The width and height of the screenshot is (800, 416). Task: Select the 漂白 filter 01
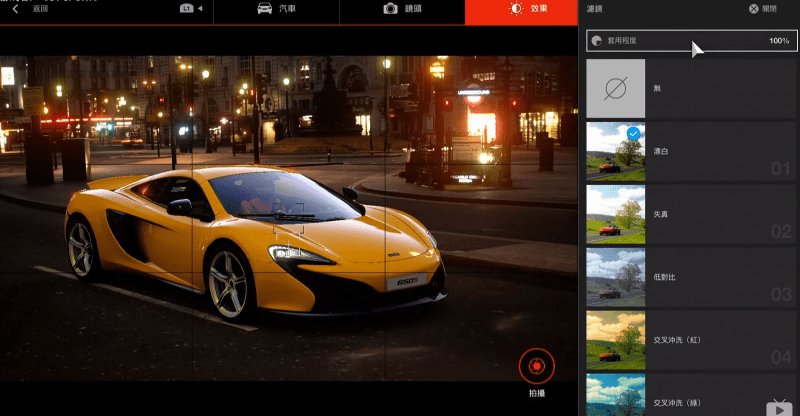691,151
